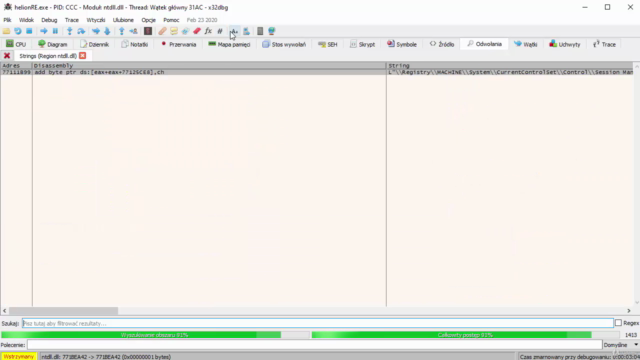The height and width of the screenshot is (360, 640).
Task: Switch to the Wątki threads tab
Action: [525, 44]
